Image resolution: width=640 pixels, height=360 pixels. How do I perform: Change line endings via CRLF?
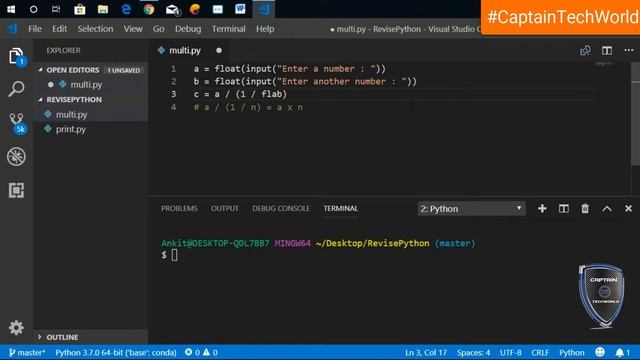point(540,352)
